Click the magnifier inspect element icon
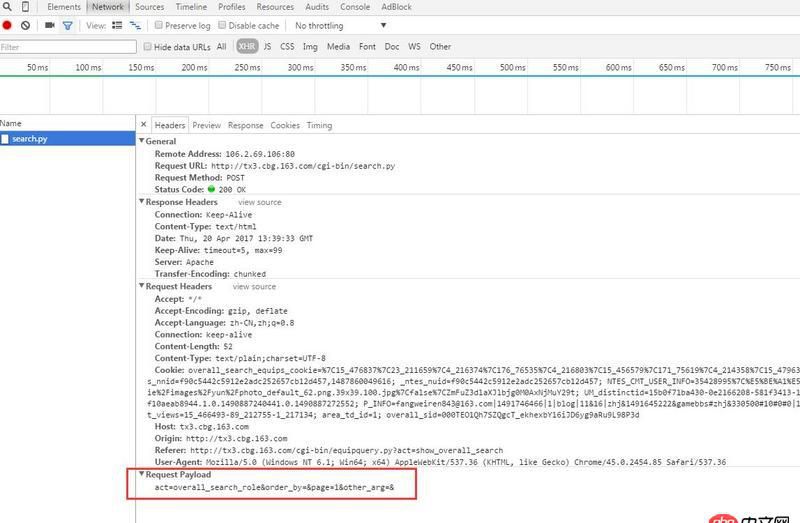800x523 pixels. coord(7,7)
